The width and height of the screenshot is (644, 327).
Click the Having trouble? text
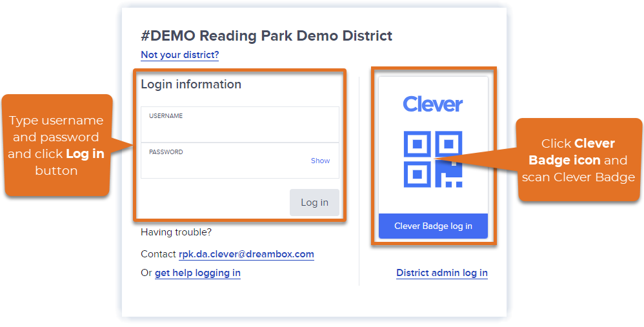click(176, 232)
